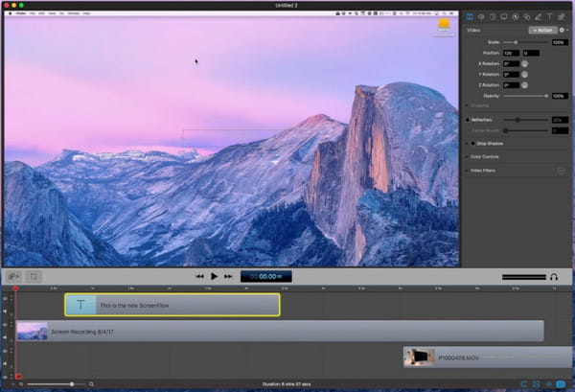Select the P1000408.MOV clip

pyautogui.click(x=488, y=357)
